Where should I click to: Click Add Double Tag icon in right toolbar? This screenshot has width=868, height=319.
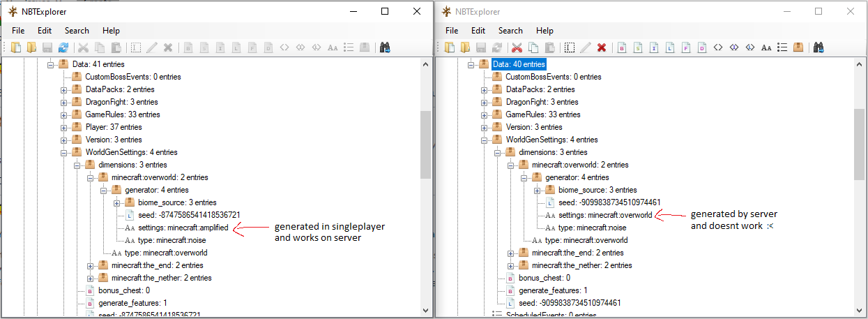coord(702,47)
